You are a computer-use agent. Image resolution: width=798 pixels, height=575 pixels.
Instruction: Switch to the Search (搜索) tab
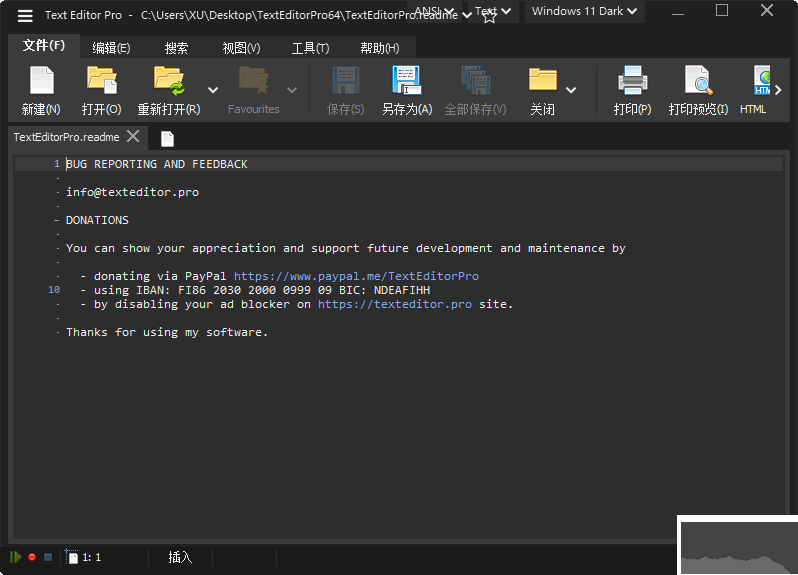point(176,48)
